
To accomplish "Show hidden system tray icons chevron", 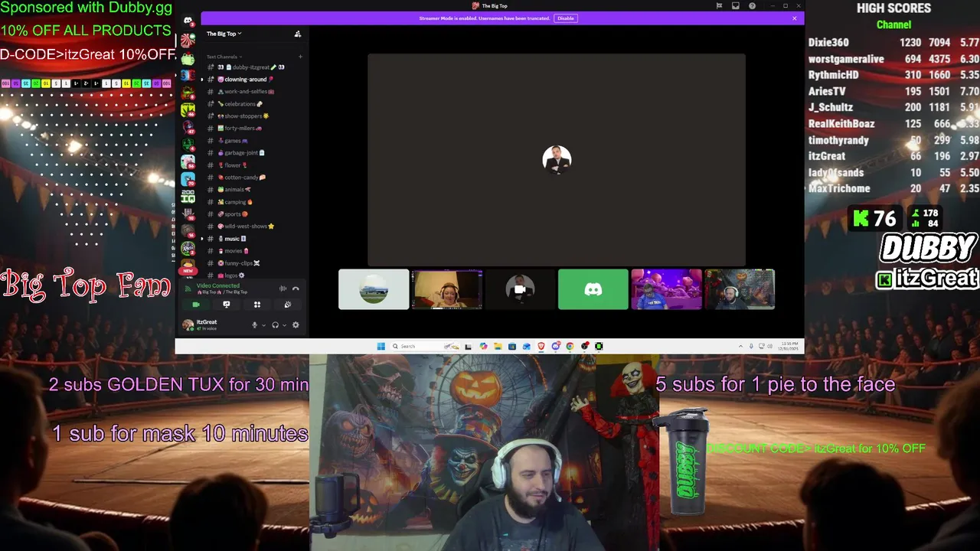I will point(740,346).
